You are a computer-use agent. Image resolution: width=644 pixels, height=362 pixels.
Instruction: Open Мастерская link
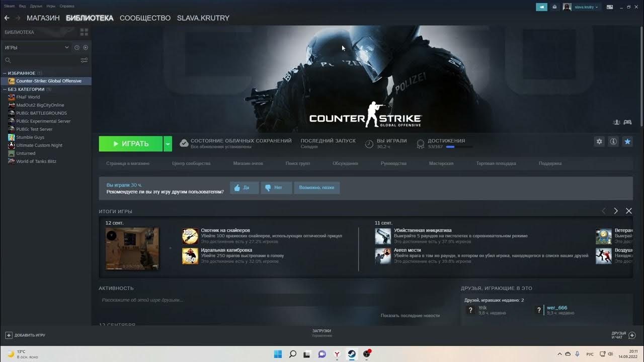tap(441, 163)
